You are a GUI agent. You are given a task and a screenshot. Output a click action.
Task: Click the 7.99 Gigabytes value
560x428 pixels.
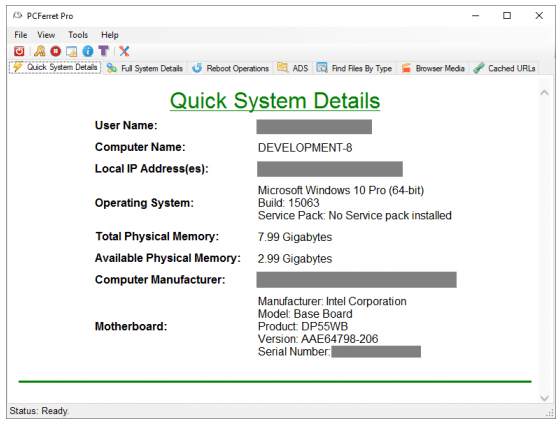pyautogui.click(x=295, y=237)
